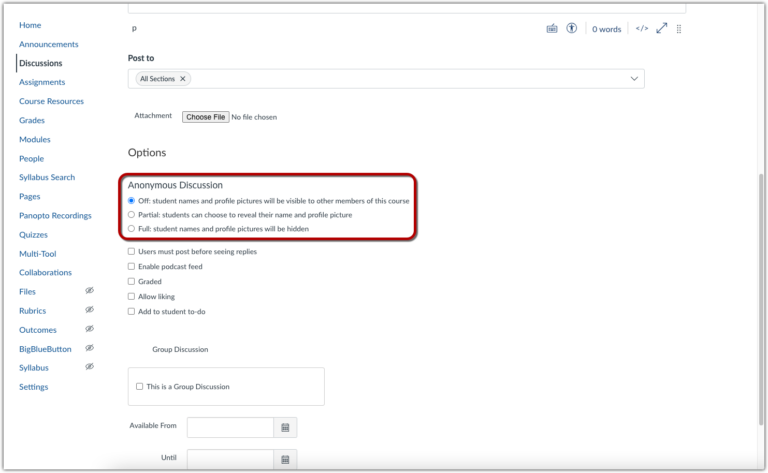Viewport: 768px width, 473px height.
Task: Switch to HTML code editor view
Action: [x=642, y=29]
